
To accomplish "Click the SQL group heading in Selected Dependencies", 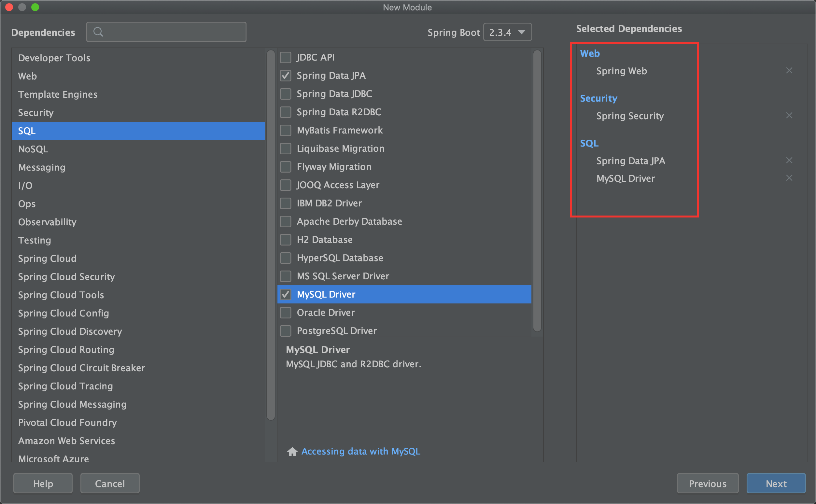I will click(589, 143).
